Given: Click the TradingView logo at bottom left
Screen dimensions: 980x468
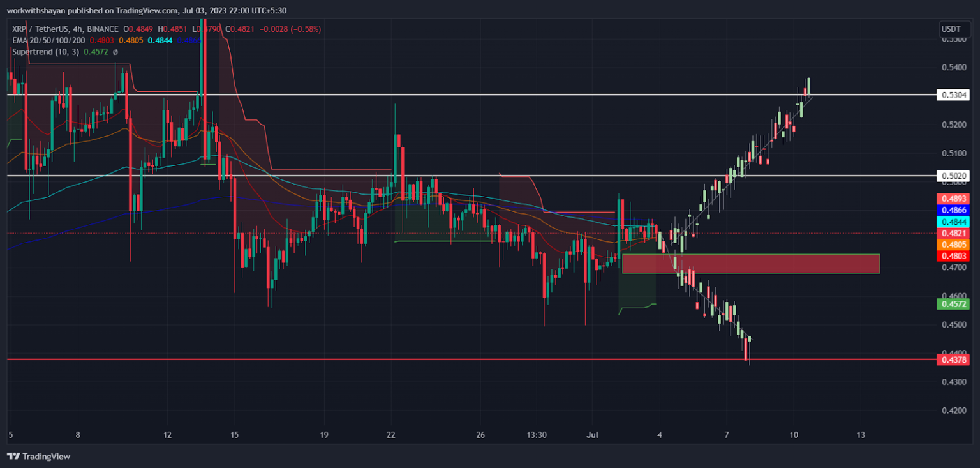Looking at the screenshot, I should pos(39,457).
